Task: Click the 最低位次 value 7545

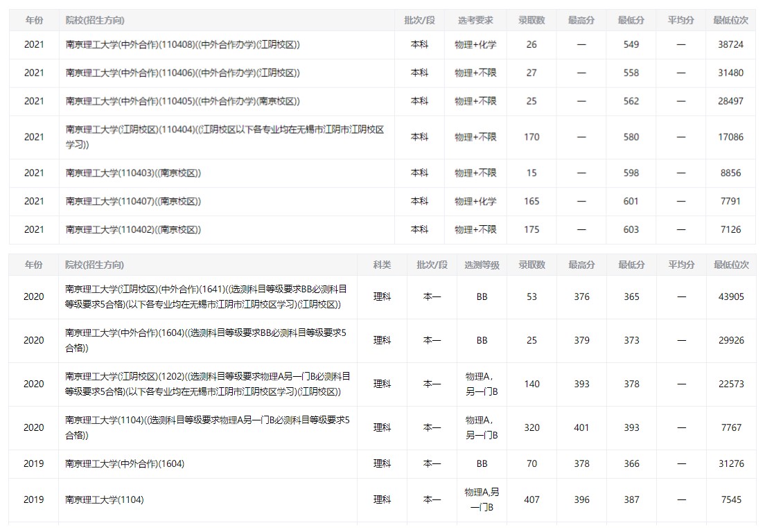Action: [x=731, y=500]
